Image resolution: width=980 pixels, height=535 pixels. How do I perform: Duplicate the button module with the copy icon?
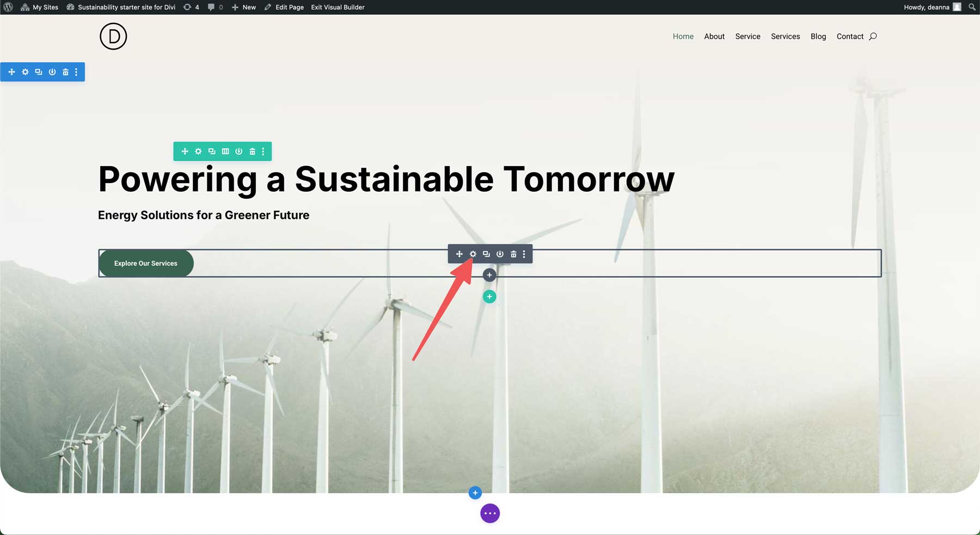tap(486, 254)
